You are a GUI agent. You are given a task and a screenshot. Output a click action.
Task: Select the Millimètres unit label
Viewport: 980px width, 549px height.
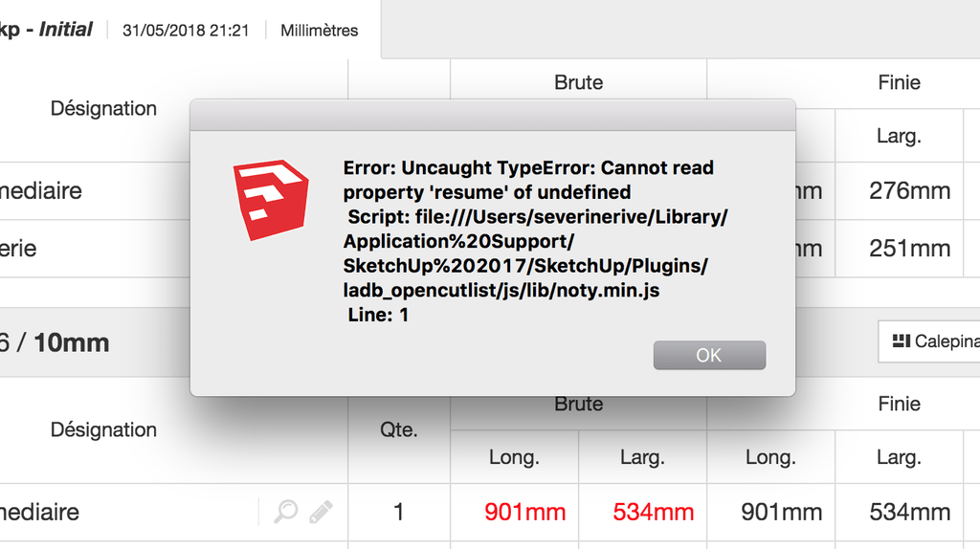click(x=319, y=31)
